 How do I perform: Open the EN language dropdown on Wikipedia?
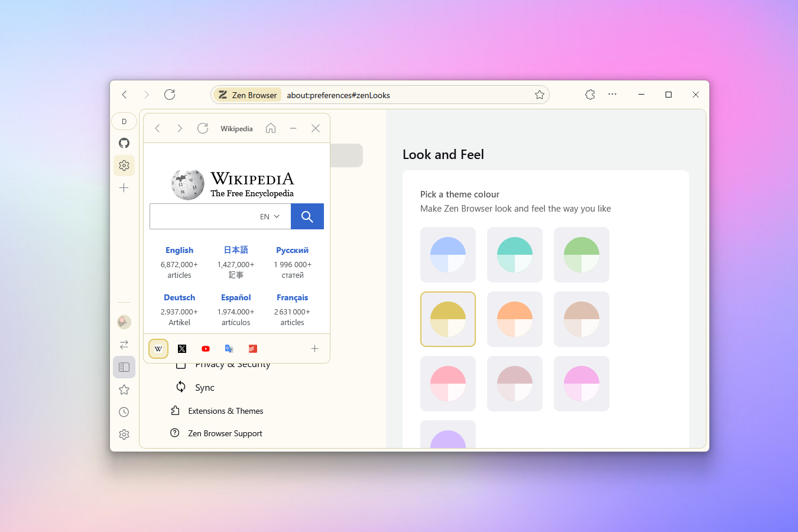[x=269, y=216]
